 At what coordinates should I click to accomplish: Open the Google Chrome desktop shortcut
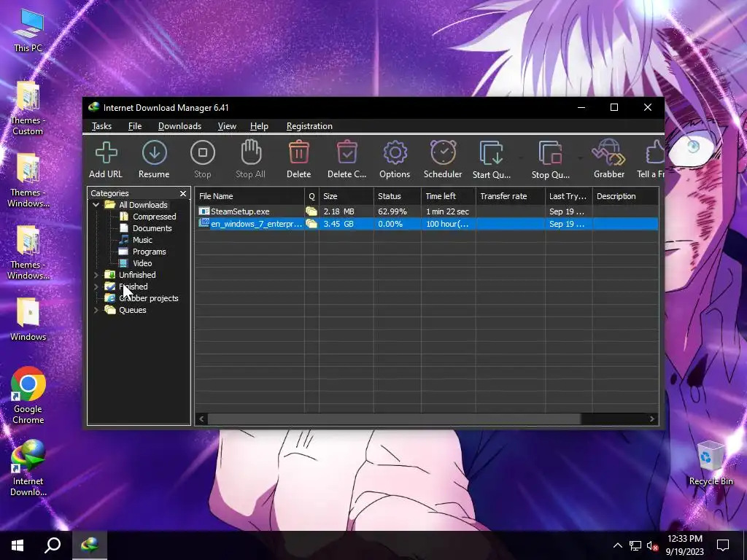[28, 395]
